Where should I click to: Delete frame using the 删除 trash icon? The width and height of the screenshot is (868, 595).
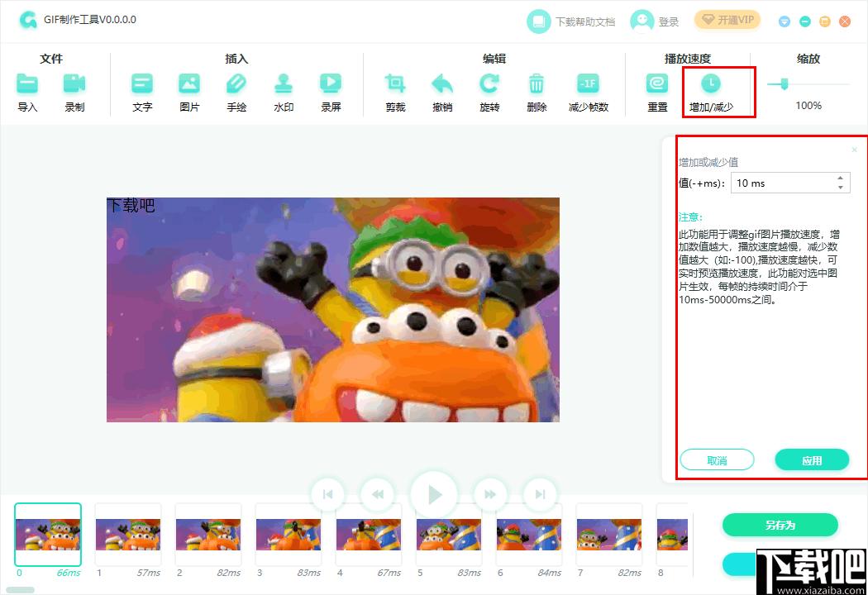537,84
